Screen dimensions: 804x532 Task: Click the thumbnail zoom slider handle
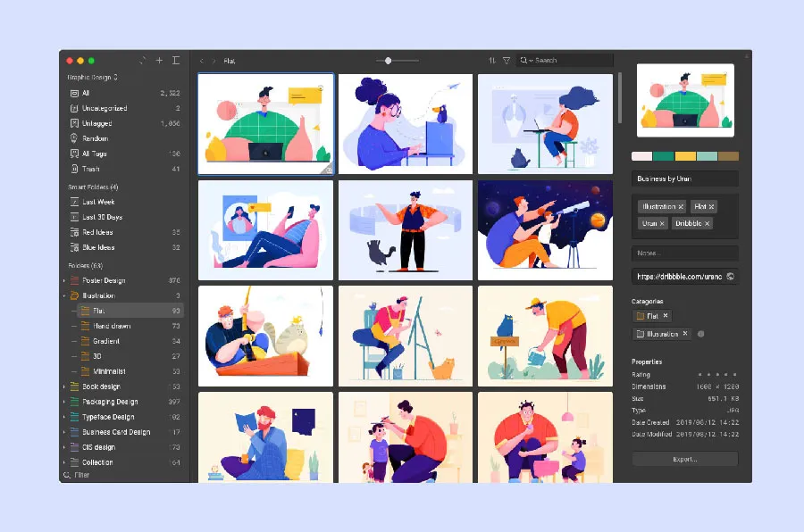[388, 61]
